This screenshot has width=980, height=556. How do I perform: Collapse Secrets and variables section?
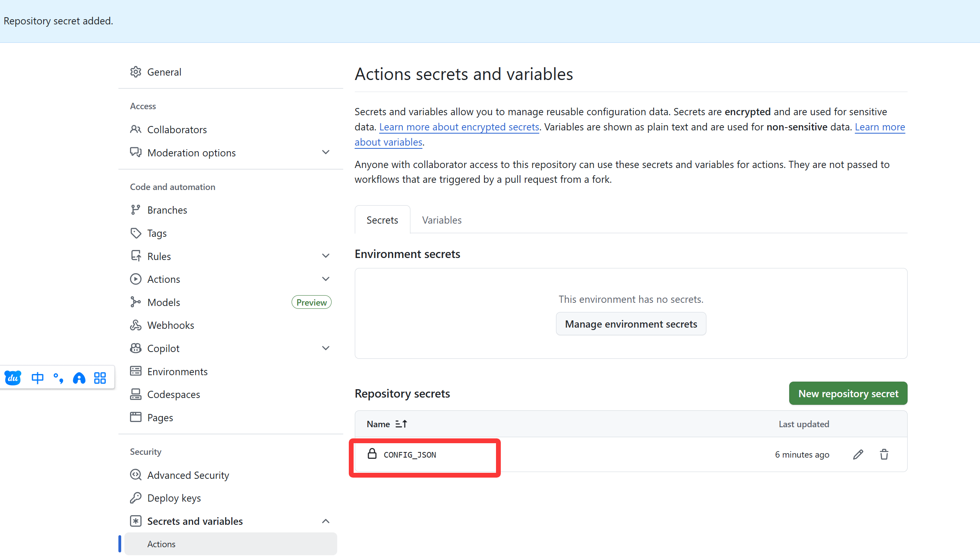click(326, 521)
